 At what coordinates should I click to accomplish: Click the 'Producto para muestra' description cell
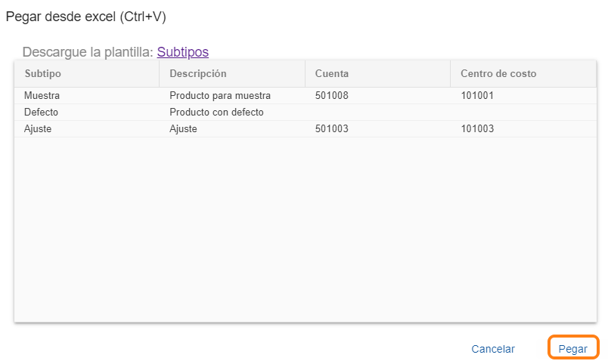pyautogui.click(x=220, y=96)
